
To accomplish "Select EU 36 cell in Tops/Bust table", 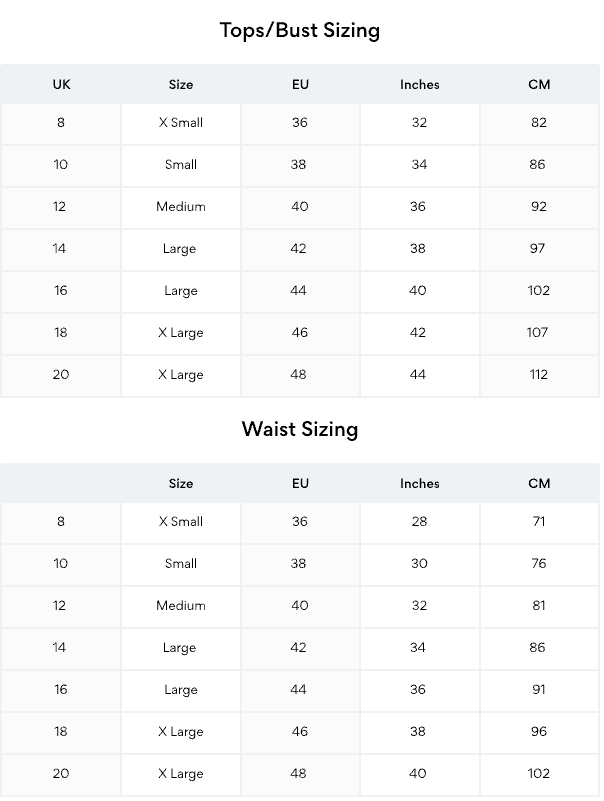I will click(x=300, y=123).
